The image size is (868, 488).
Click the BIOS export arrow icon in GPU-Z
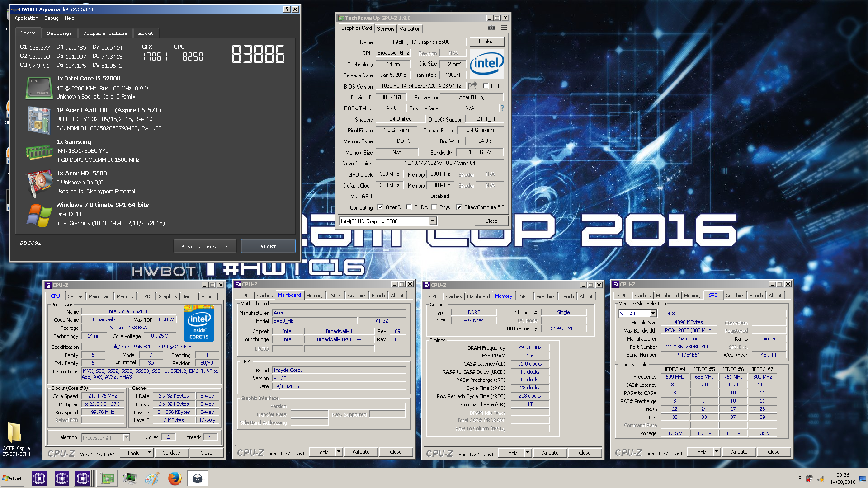pos(472,86)
